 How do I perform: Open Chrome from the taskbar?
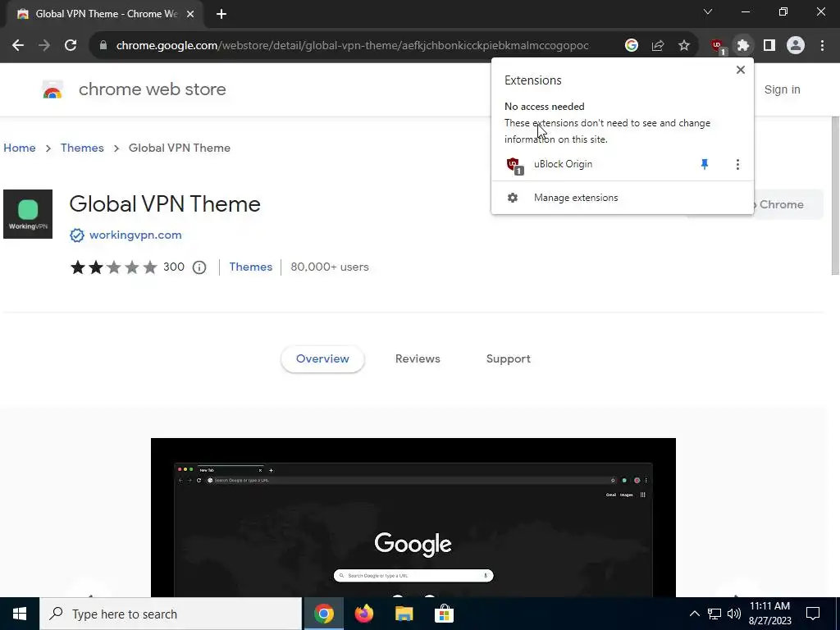[324, 614]
